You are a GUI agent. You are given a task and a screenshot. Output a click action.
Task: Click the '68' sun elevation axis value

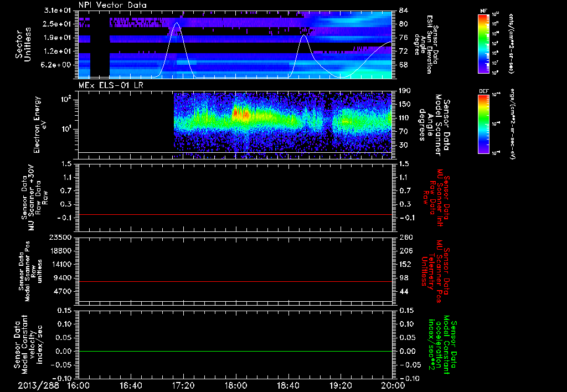[x=404, y=65]
